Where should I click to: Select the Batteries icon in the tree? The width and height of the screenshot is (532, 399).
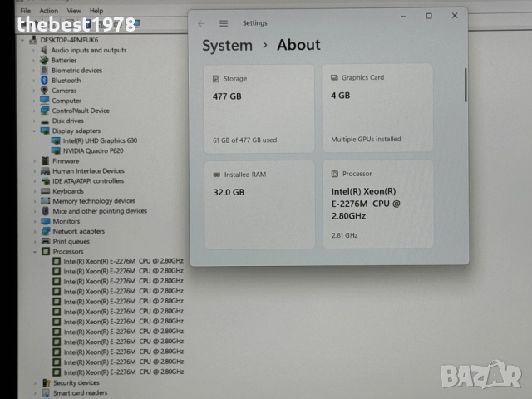pos(45,61)
